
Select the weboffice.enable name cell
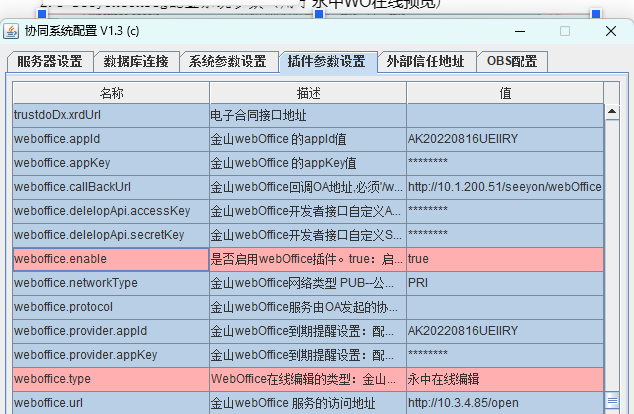point(111,259)
